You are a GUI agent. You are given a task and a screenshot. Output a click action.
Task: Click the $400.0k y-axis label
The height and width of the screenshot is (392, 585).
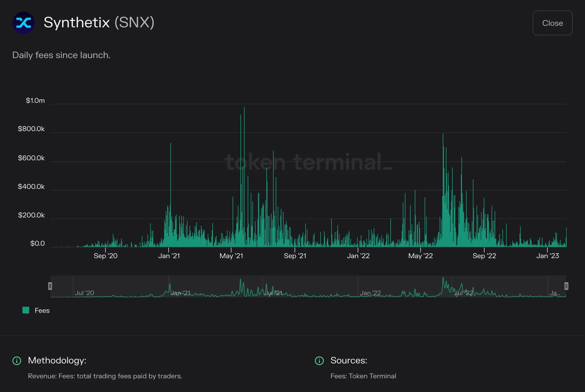coord(31,187)
